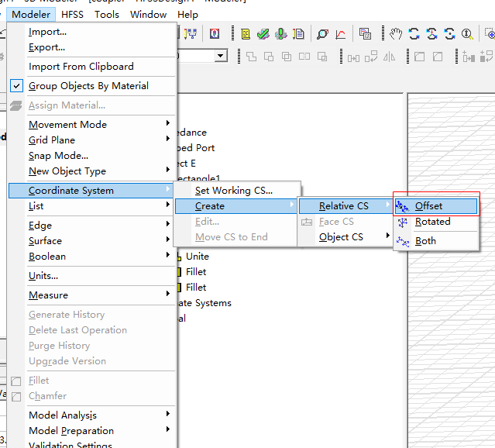
Task: Select the Pan hand tool
Action: 396,34
